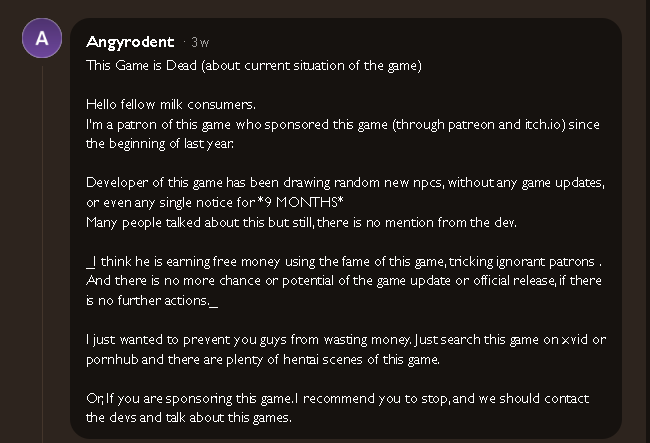This screenshot has width=650, height=443.
Task: Open the Angyrodent username profile
Action: 130,42
